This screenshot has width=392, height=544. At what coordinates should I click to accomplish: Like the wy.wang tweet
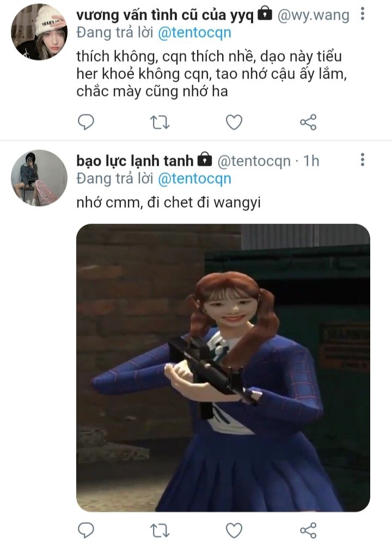click(x=234, y=123)
